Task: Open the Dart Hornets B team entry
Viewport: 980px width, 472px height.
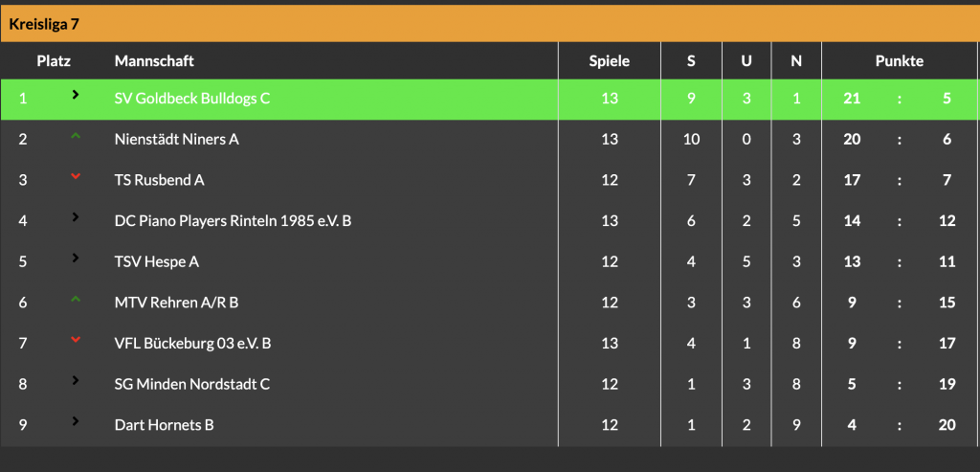Action: (x=164, y=425)
